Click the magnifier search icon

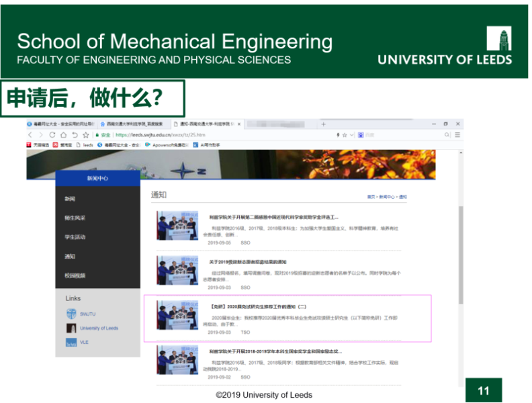pyautogui.click(x=447, y=135)
